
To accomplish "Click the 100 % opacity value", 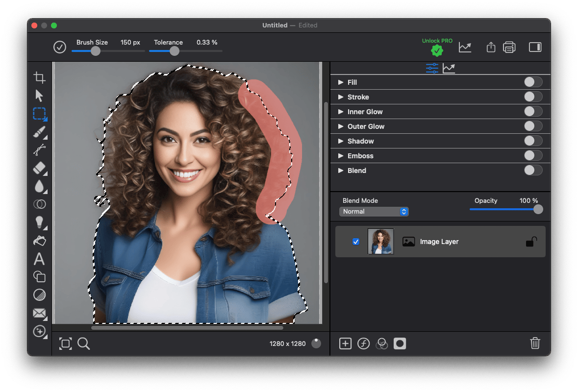I will coord(528,200).
